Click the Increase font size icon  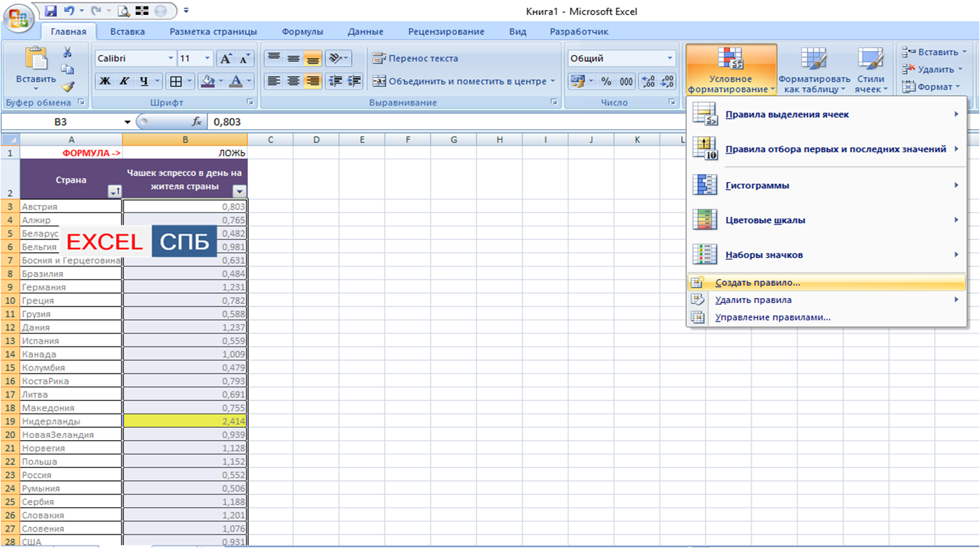point(226,59)
